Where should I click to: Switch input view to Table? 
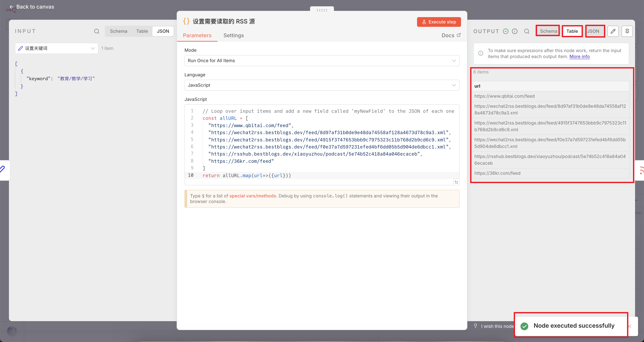click(142, 31)
